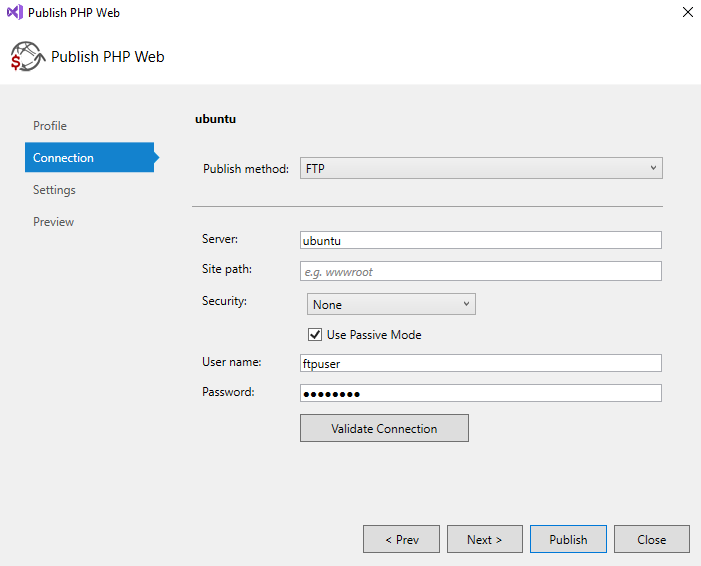Switch to the Preview step
Image resolution: width=701 pixels, height=566 pixels.
click(53, 222)
